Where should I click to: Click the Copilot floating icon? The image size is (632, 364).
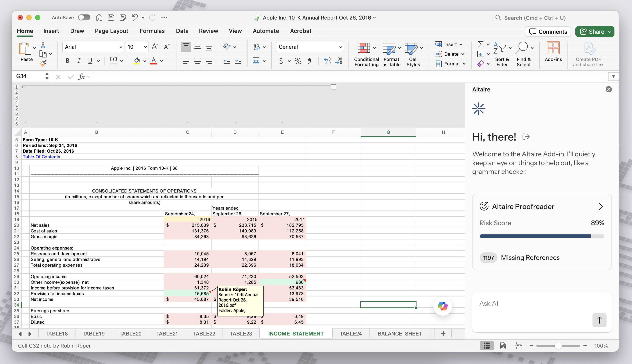click(x=443, y=306)
